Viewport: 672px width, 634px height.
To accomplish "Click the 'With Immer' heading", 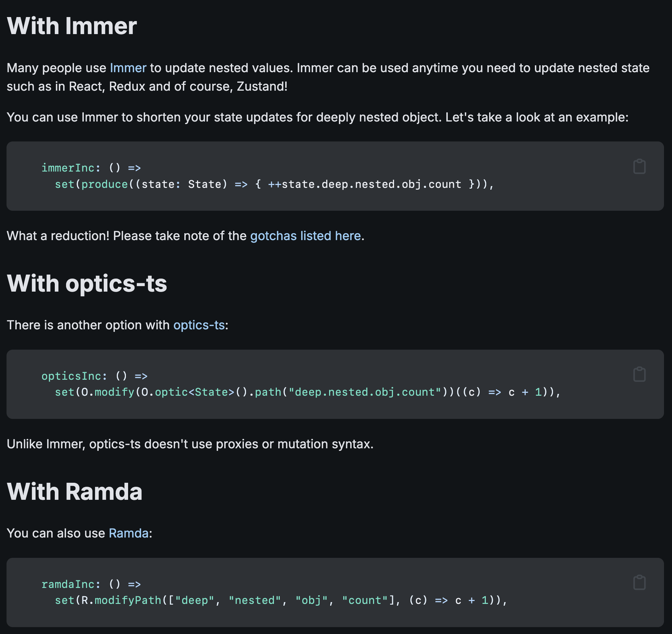I will coord(72,26).
